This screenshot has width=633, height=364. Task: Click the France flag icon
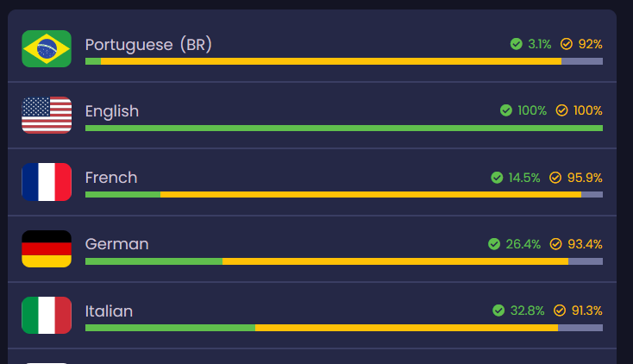pyautogui.click(x=47, y=182)
